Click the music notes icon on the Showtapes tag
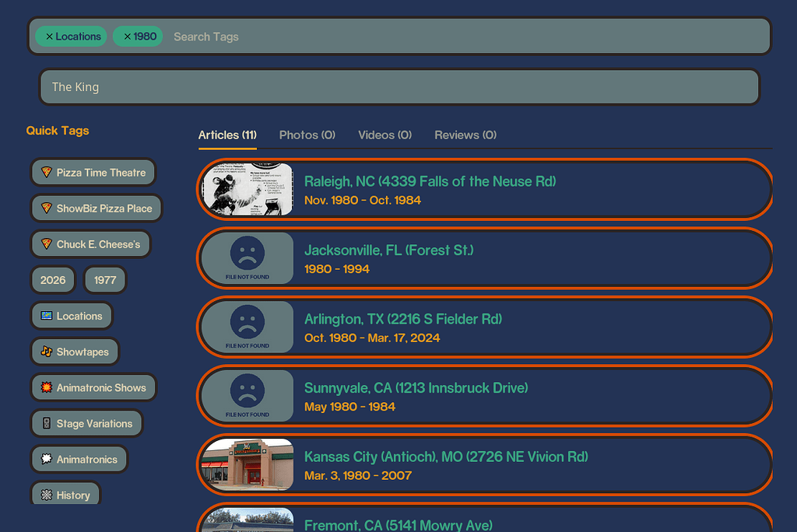The height and width of the screenshot is (532, 797). pos(46,352)
